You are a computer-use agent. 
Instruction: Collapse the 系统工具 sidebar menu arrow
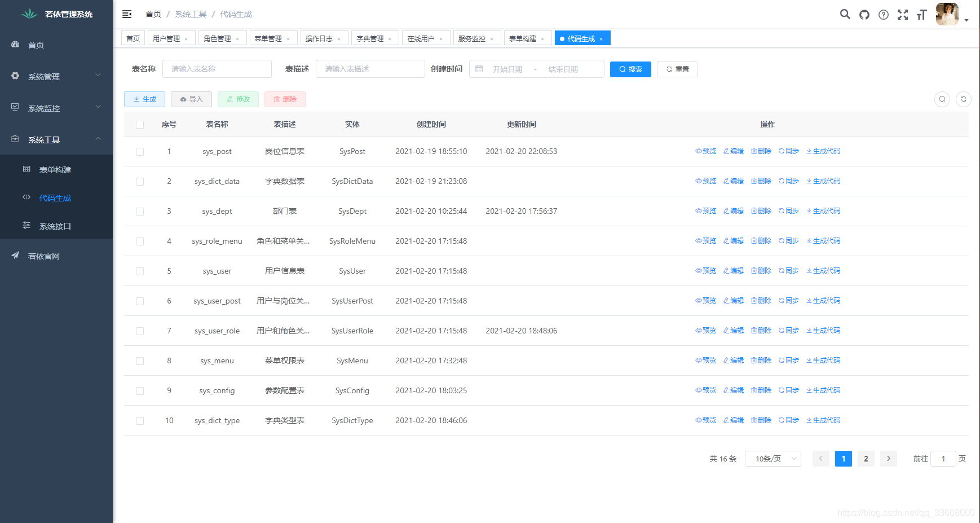tap(98, 138)
